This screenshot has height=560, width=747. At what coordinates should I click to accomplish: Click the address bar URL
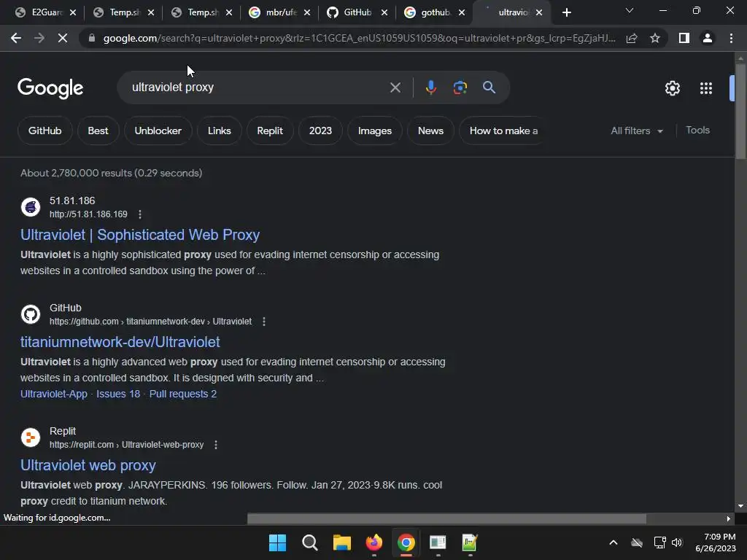359,38
